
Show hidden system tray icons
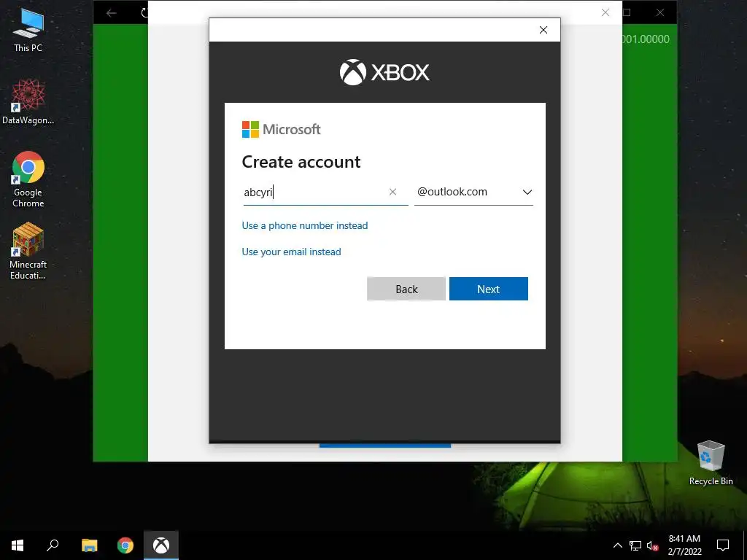tap(617, 545)
